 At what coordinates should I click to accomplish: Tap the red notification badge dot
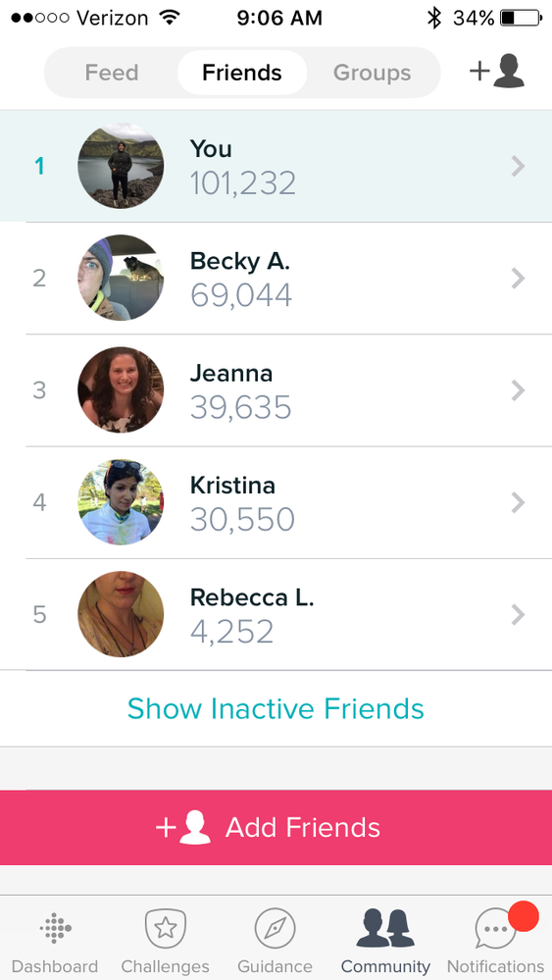[x=524, y=916]
